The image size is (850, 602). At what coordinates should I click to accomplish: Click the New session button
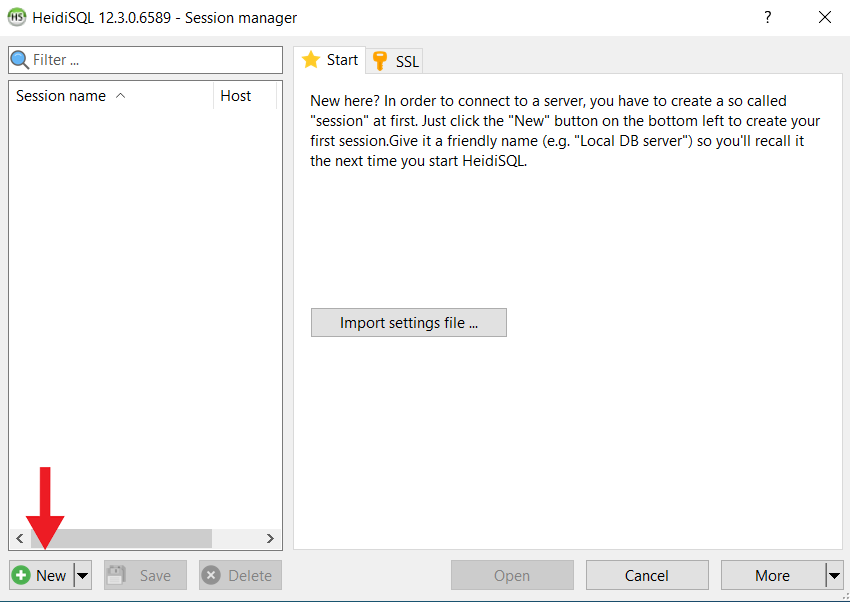41,575
